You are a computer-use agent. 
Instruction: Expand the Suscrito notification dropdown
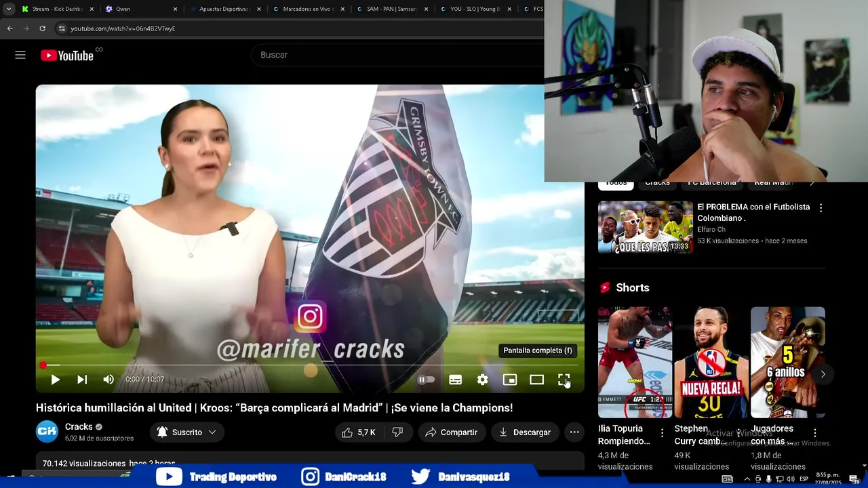click(x=187, y=432)
